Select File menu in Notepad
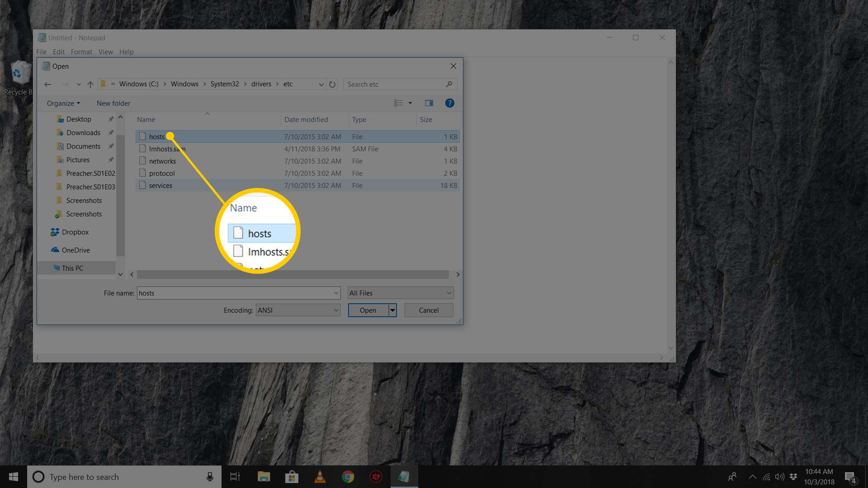This screenshot has height=488, width=868. click(42, 51)
